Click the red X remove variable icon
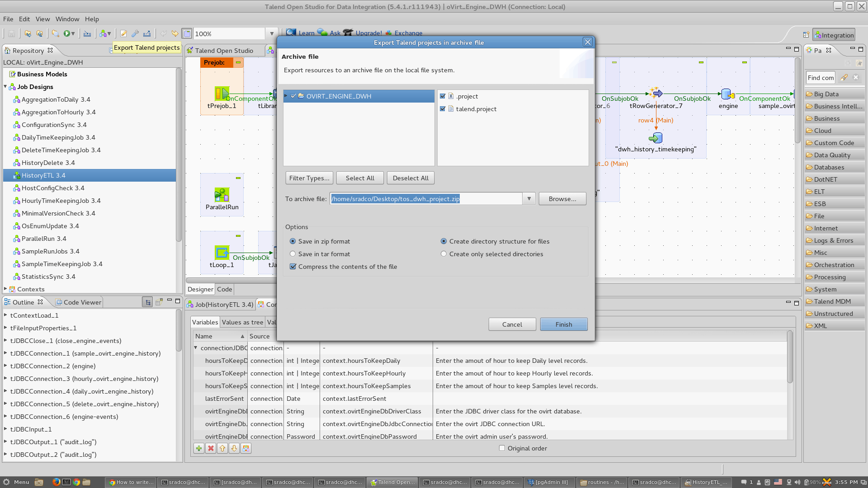This screenshot has height=488, width=868. pyautogui.click(x=211, y=448)
